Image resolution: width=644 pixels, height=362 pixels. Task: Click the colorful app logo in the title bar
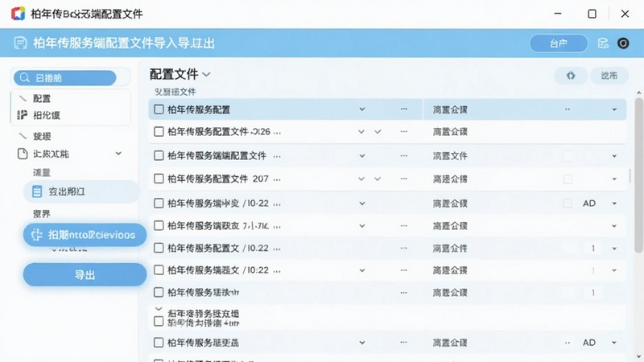tap(18, 14)
